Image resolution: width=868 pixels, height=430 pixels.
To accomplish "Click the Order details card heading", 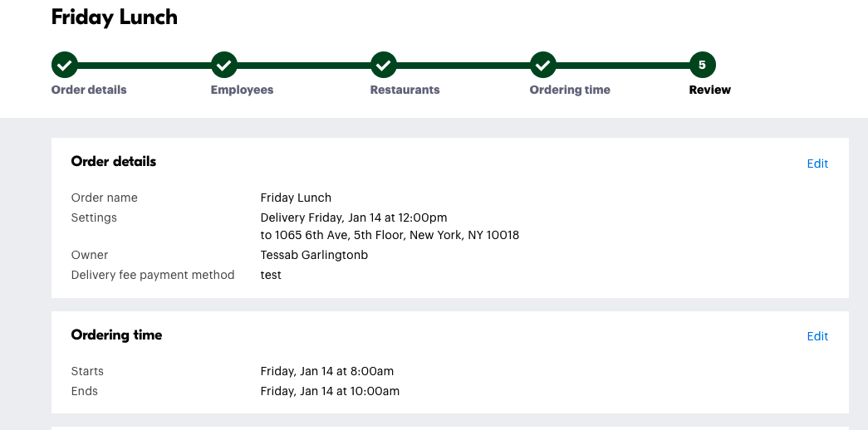I will (114, 162).
